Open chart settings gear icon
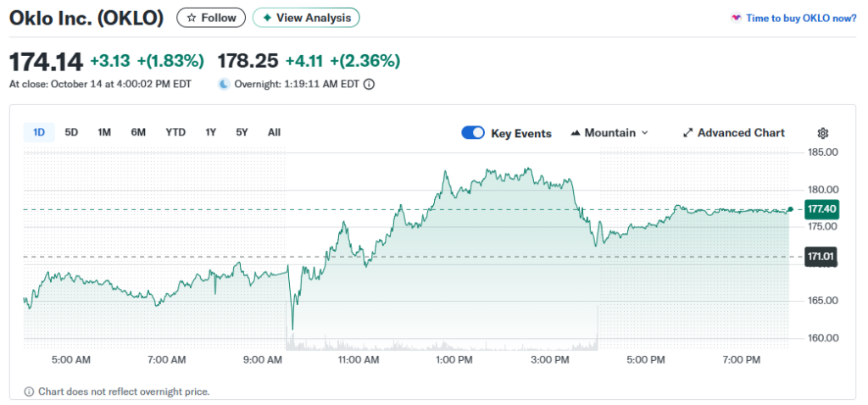This screenshot has height=405, width=868. pyautogui.click(x=822, y=133)
